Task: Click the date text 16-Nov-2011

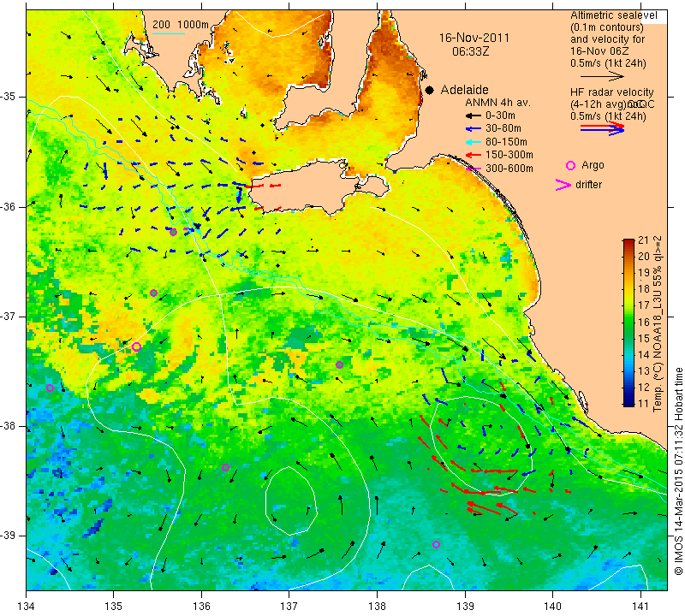Action: coord(474,38)
